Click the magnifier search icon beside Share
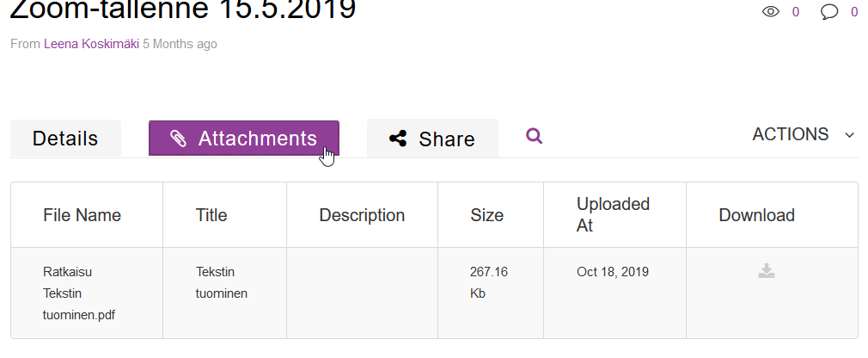This screenshot has height=358, width=868. [x=535, y=136]
